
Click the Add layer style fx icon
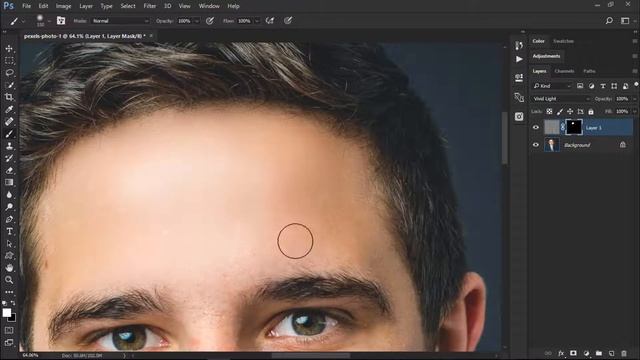(x=561, y=353)
